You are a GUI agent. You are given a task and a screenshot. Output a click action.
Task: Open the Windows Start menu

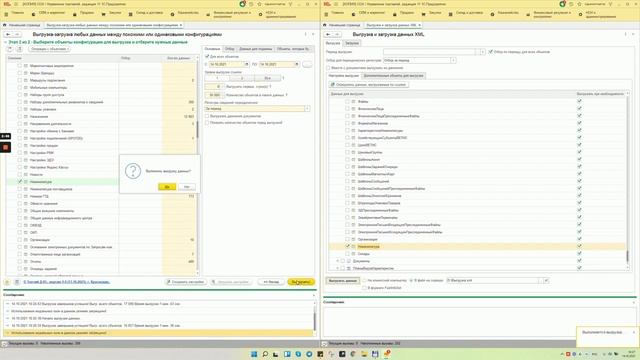[x=254, y=354]
